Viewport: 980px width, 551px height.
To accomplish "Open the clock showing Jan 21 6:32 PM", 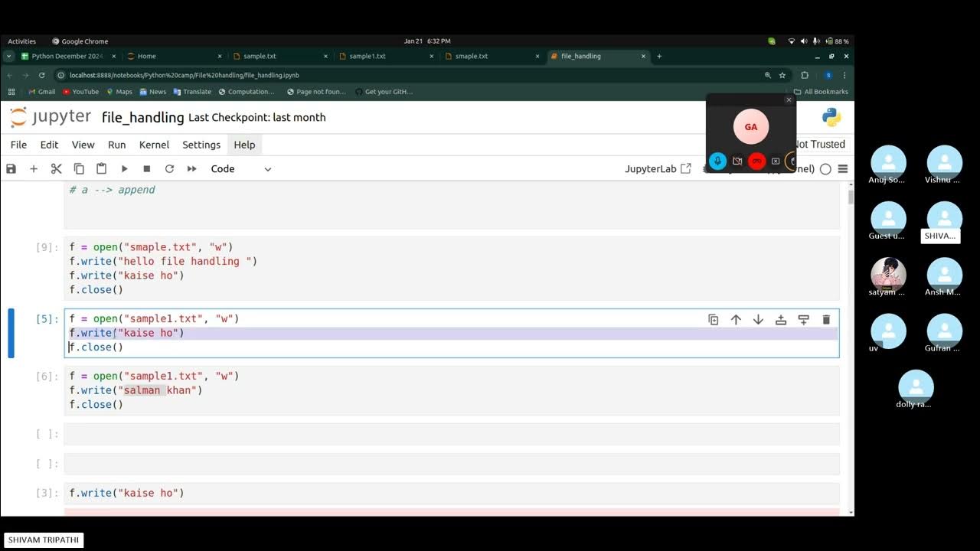I will [x=427, y=41].
